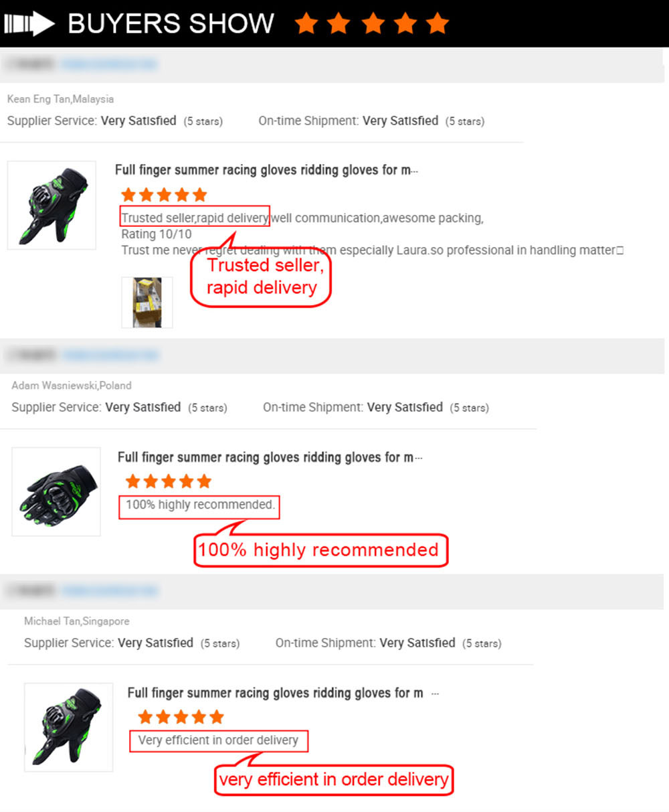Open Poland review's glove product title link

tap(270, 458)
